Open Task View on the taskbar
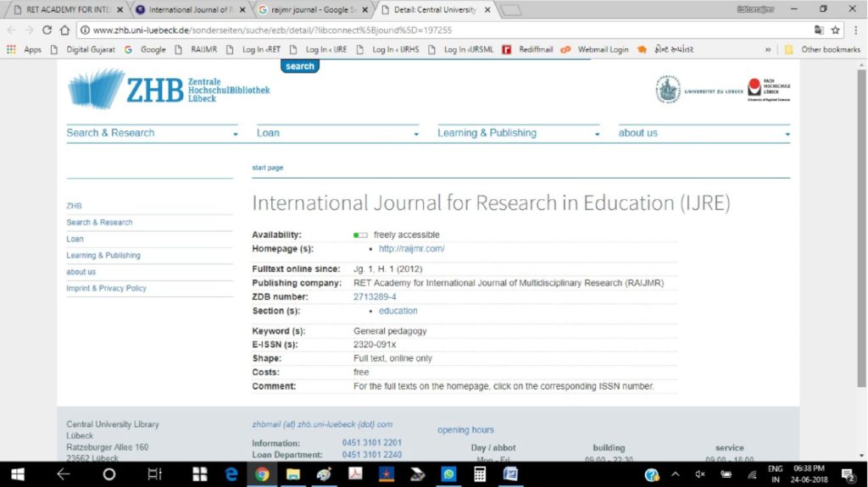The image size is (868, 487). 154,474
